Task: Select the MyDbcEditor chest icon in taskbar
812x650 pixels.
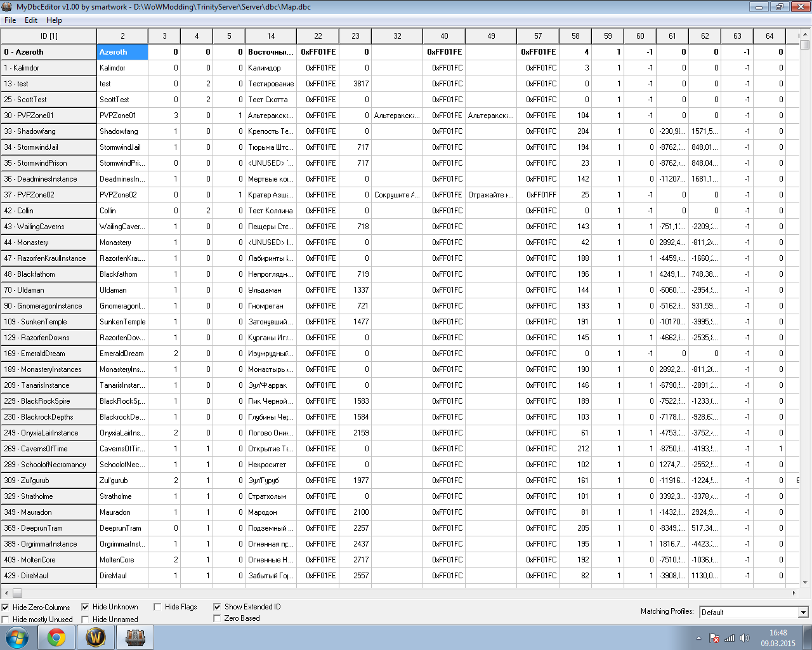Action: pos(135,637)
